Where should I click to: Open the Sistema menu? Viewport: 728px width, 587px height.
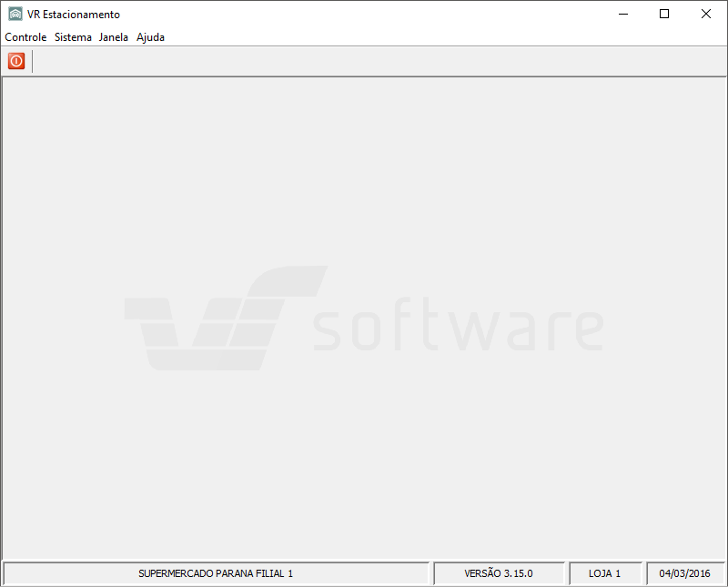[73, 37]
